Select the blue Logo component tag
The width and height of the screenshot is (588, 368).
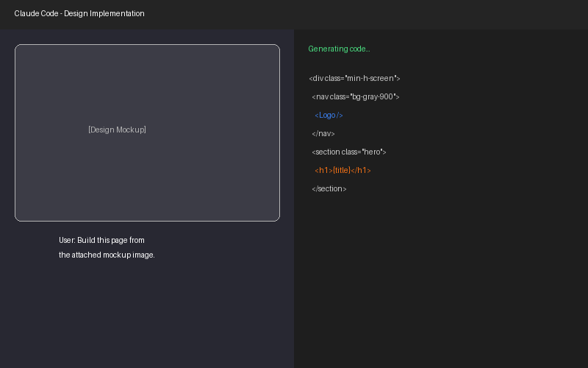click(x=329, y=116)
